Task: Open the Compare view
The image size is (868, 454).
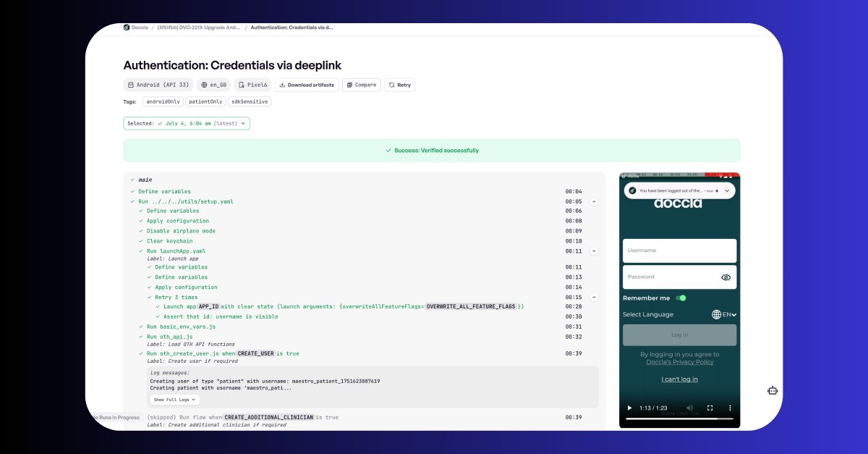Action: click(x=361, y=85)
